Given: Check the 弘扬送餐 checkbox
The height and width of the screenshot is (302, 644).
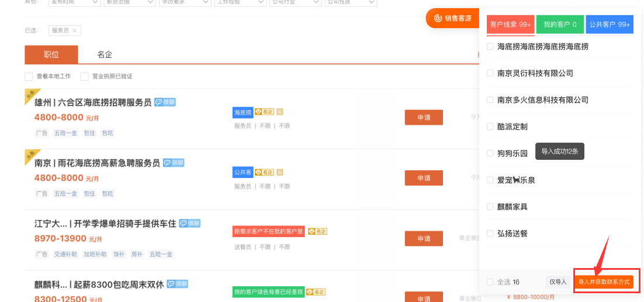Looking at the screenshot, I should 490,233.
